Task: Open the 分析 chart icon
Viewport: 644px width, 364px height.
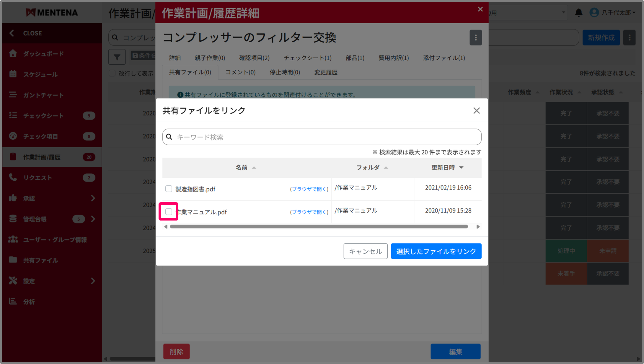Action: (13, 301)
